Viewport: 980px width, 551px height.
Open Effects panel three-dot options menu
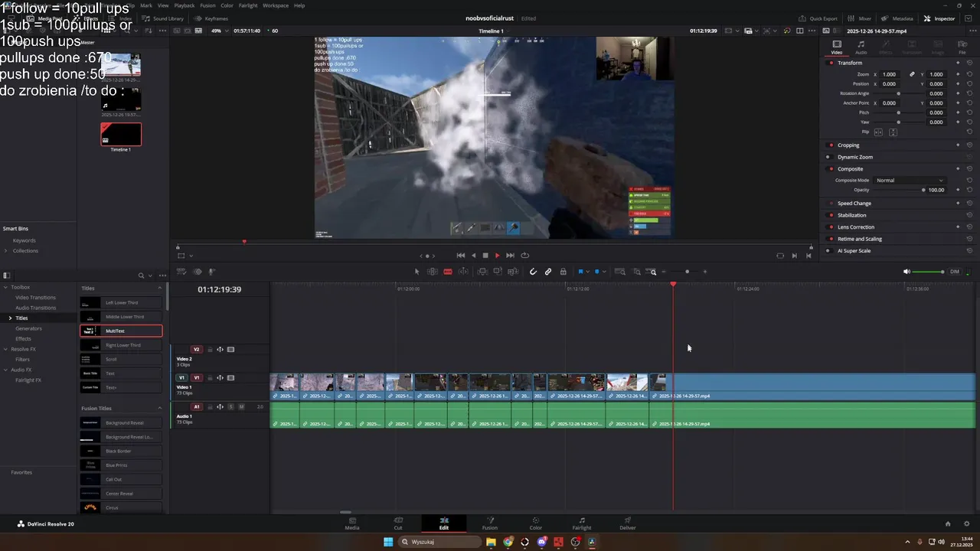pos(161,275)
